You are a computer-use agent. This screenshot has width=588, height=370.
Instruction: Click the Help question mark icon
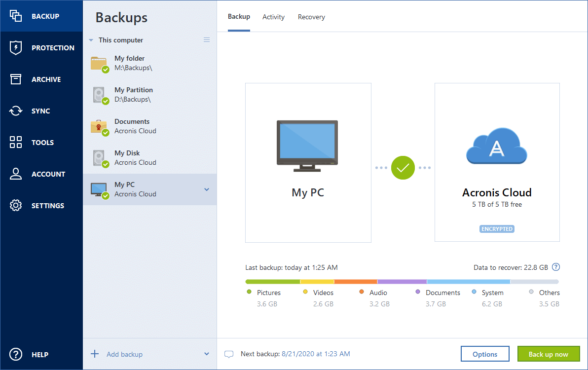pos(15,354)
